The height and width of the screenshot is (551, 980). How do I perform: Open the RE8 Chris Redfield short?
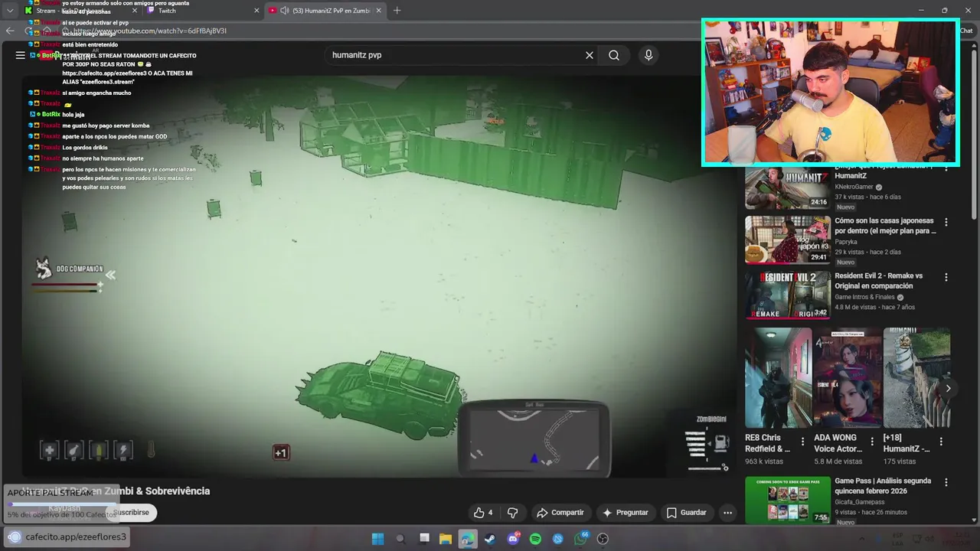pyautogui.click(x=778, y=378)
